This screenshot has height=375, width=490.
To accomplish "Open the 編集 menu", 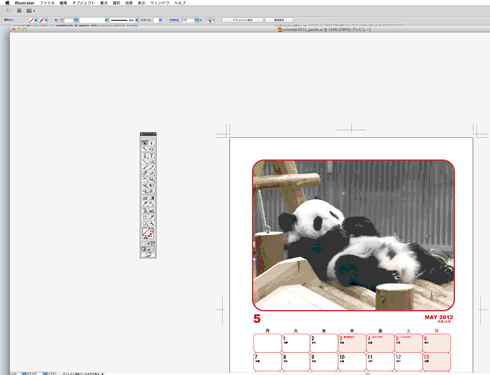I will pos(63,3).
